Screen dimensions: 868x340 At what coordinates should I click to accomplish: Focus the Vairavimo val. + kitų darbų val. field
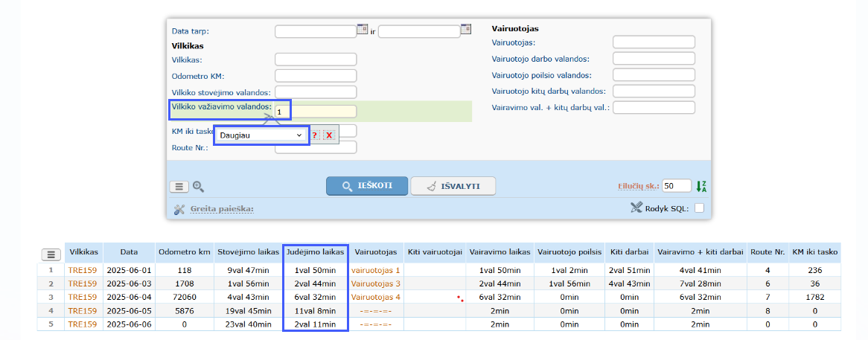(x=654, y=107)
